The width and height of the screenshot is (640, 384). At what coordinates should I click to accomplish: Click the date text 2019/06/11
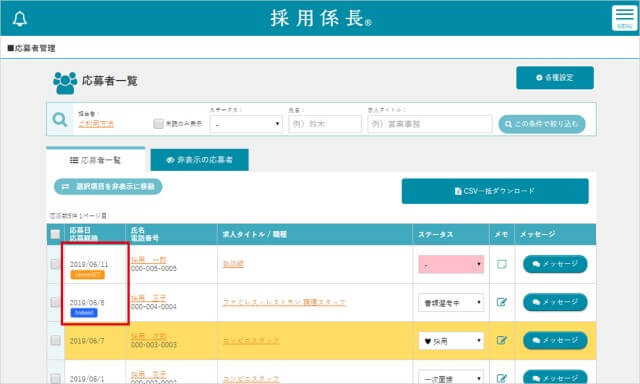[x=89, y=264]
